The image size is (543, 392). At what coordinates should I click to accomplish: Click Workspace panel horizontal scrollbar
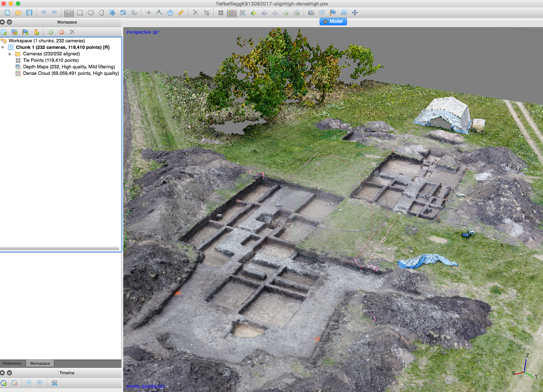point(60,249)
